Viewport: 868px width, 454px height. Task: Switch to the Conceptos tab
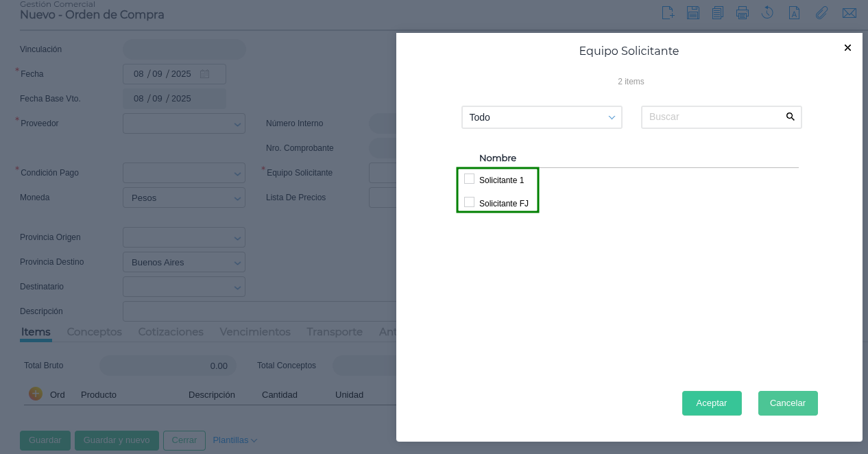tap(95, 332)
